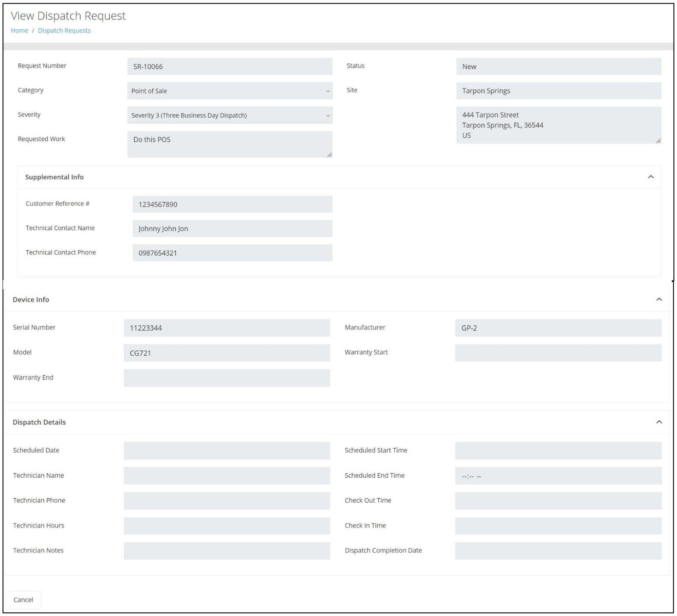This screenshot has width=677, height=616.
Task: Click the Customer Reference # field
Action: [232, 204]
